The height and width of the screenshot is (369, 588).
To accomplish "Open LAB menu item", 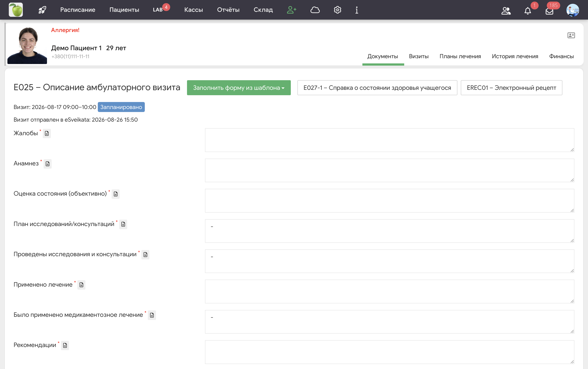I will click(x=158, y=10).
